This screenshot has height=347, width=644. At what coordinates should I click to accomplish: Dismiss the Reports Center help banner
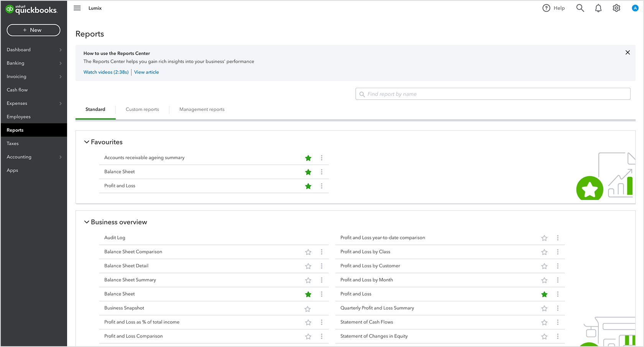(628, 52)
